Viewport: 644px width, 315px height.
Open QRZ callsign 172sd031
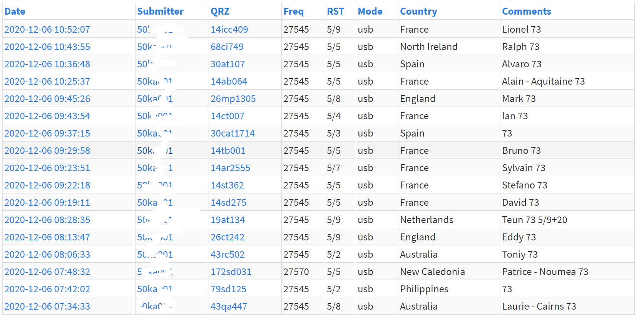click(x=231, y=272)
